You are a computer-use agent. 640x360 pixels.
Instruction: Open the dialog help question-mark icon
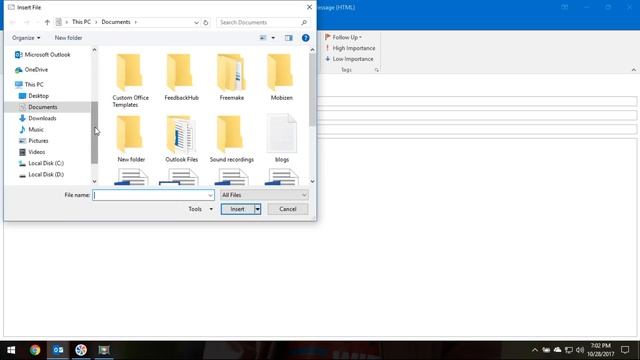click(305, 38)
